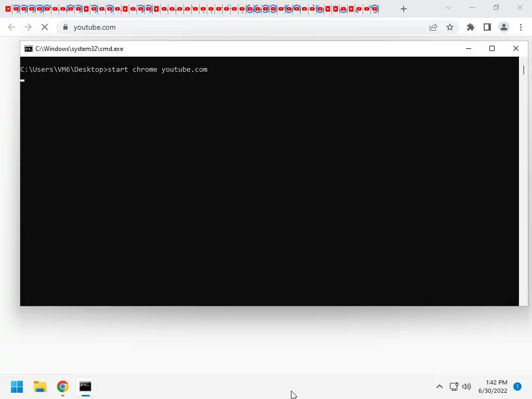The image size is (532, 399).
Task: Expand the tab search chevron in Chrome
Action: pos(448,7)
